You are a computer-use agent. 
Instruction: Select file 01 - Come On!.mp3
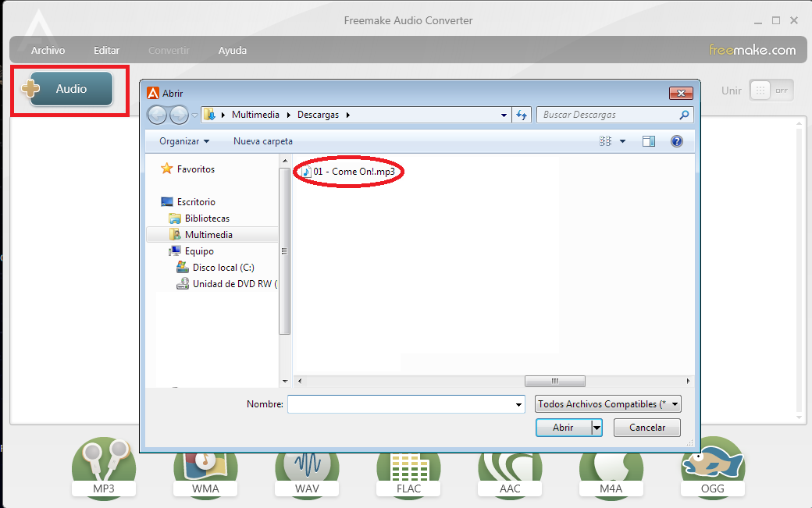[x=348, y=172]
